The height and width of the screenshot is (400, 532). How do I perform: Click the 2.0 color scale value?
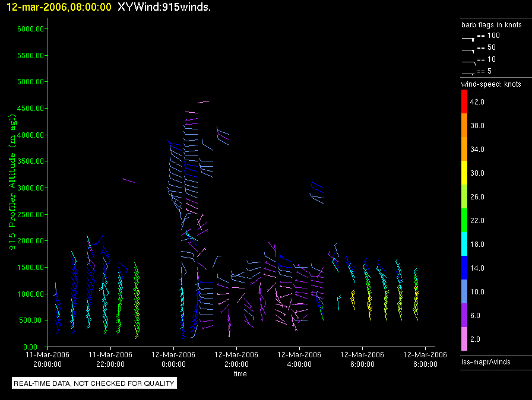click(475, 339)
